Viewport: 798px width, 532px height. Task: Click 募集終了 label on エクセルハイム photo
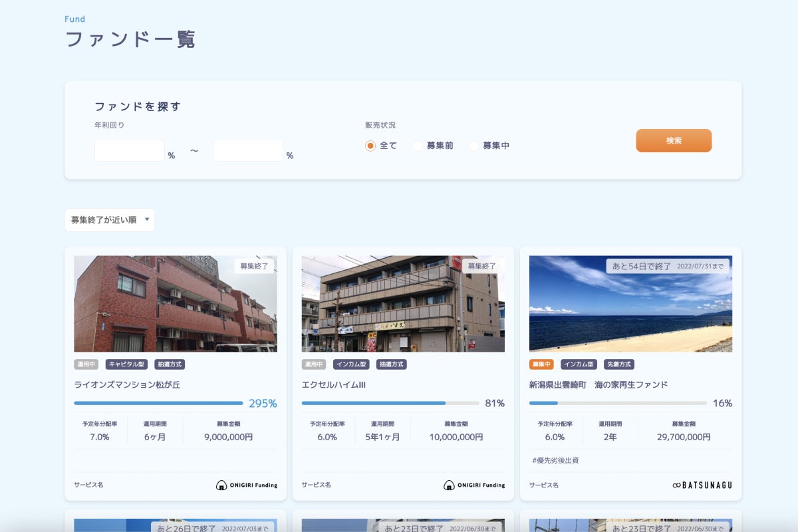(x=482, y=266)
